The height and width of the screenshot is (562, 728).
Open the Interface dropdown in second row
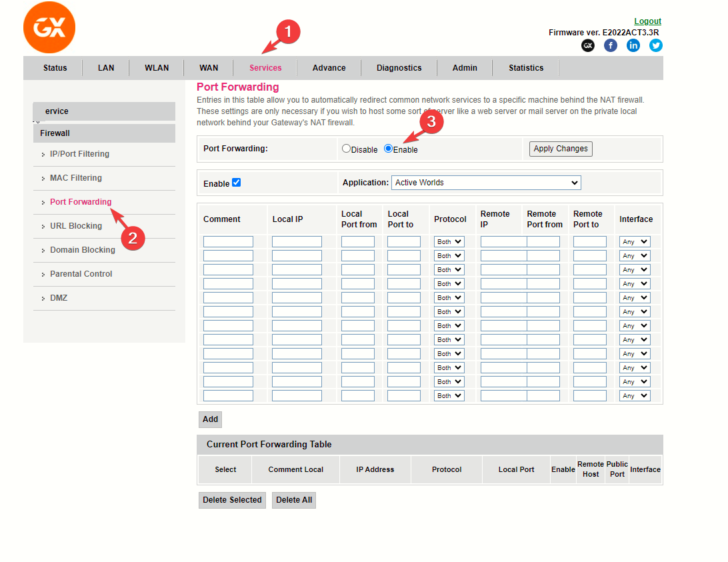click(x=635, y=255)
